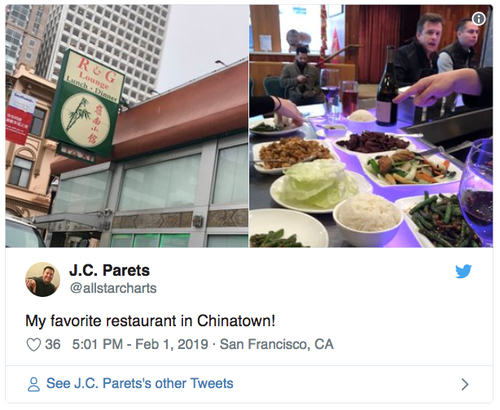Viewport: 500px width, 410px height.
Task: Click the 36 likes count
Action: pyautogui.click(x=53, y=344)
